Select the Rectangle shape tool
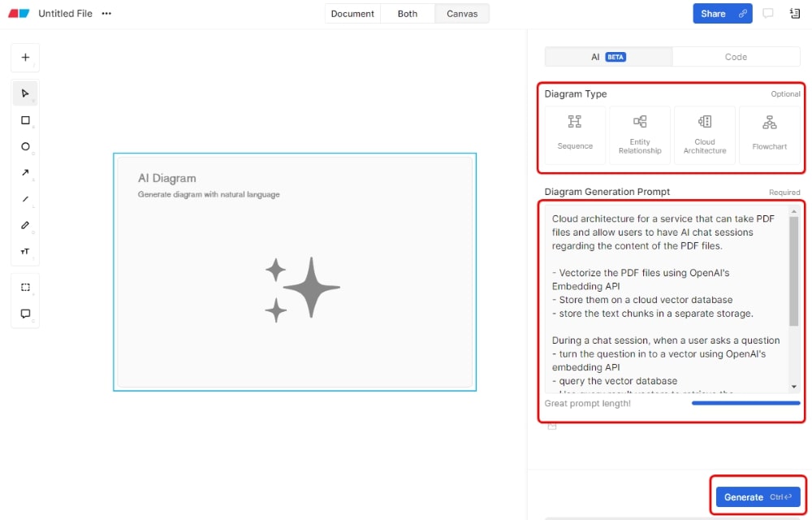 click(x=25, y=120)
